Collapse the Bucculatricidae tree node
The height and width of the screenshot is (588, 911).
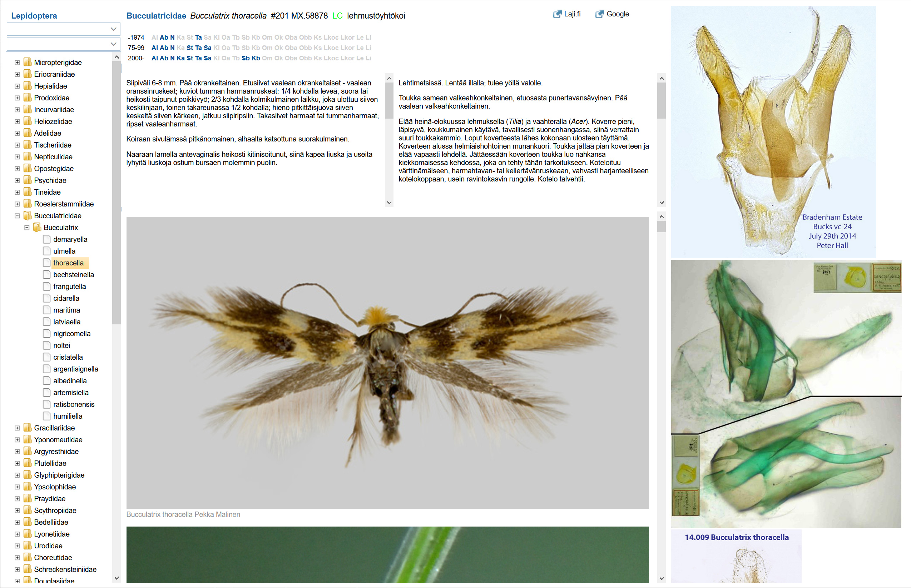click(x=17, y=216)
